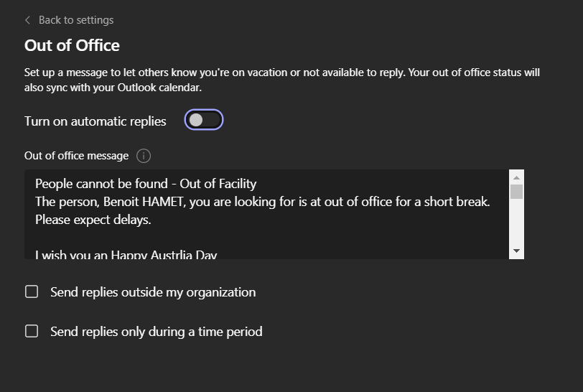Image resolution: width=583 pixels, height=392 pixels.
Task: Go to the Back to settings link
Action: [x=75, y=20]
